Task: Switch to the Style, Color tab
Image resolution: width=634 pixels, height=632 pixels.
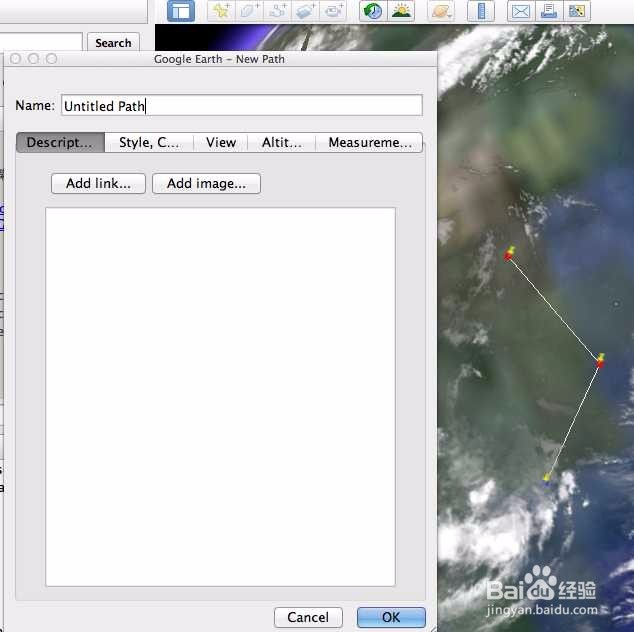Action: (149, 142)
